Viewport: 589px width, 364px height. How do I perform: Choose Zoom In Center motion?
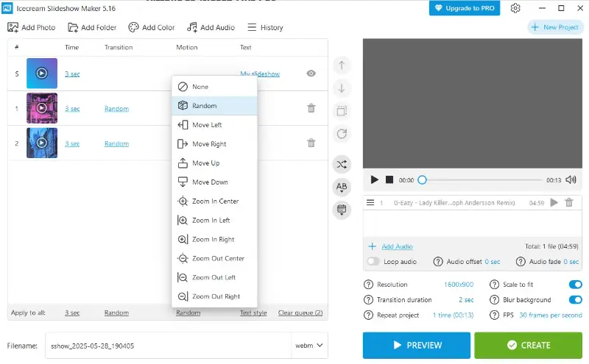[214, 201]
